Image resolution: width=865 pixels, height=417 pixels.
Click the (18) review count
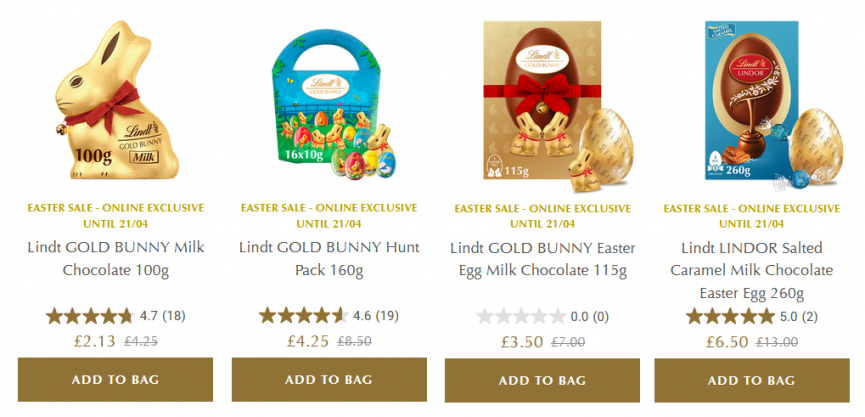[174, 316]
